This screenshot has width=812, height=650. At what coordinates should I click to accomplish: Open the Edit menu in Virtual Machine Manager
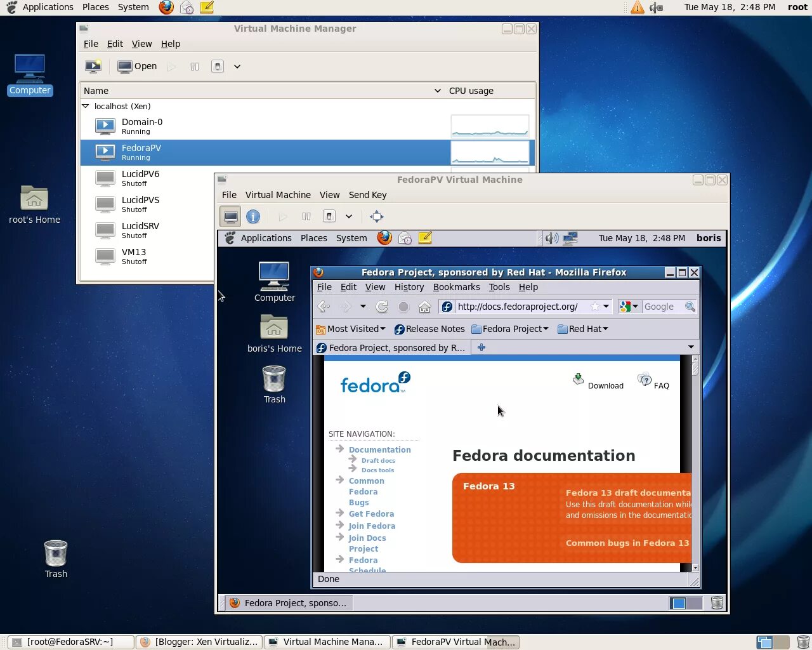click(x=115, y=44)
